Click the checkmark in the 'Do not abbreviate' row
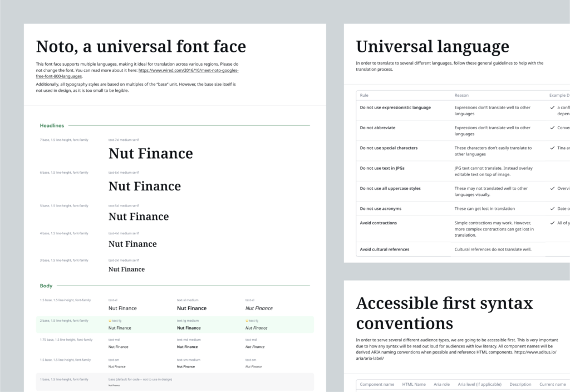 click(x=552, y=128)
